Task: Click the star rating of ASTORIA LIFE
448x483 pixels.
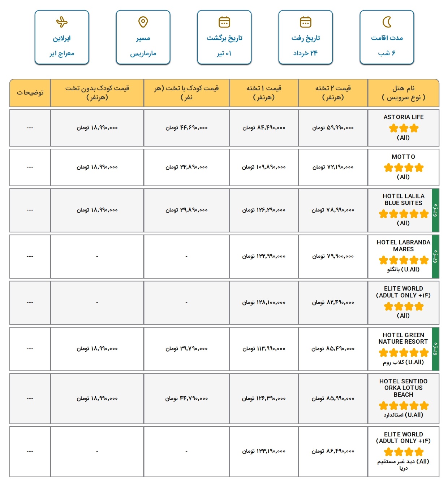Action: tap(404, 128)
